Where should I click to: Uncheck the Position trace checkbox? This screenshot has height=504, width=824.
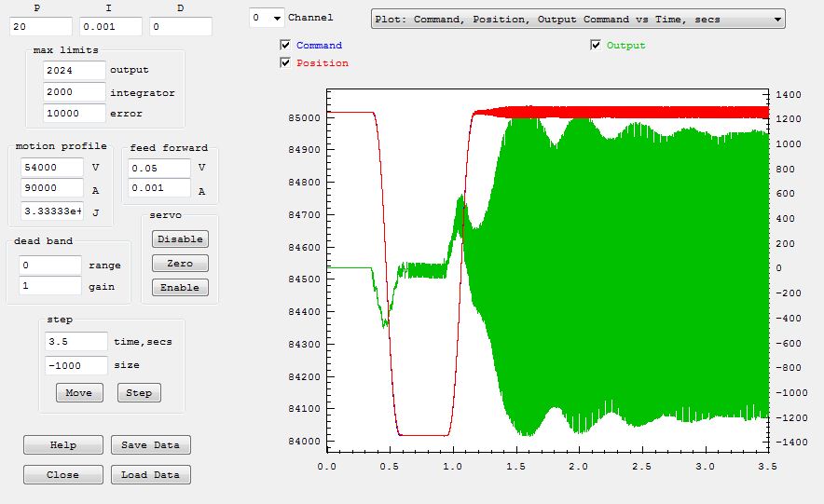point(285,63)
